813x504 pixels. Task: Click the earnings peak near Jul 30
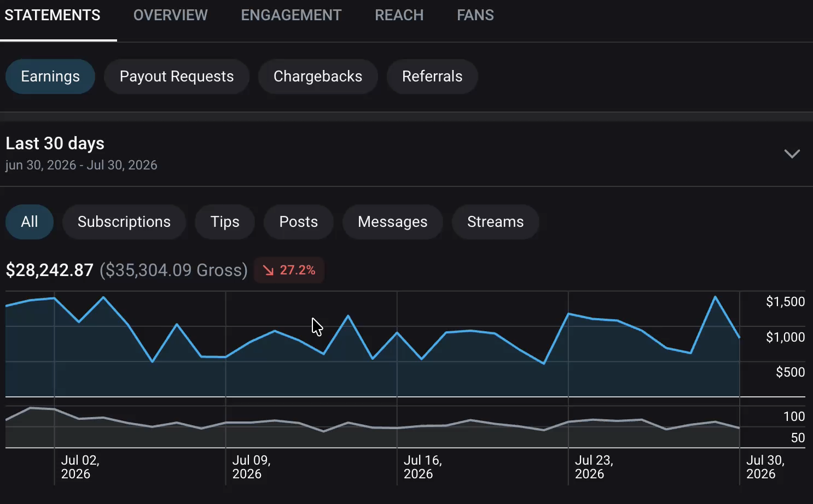[715, 297]
